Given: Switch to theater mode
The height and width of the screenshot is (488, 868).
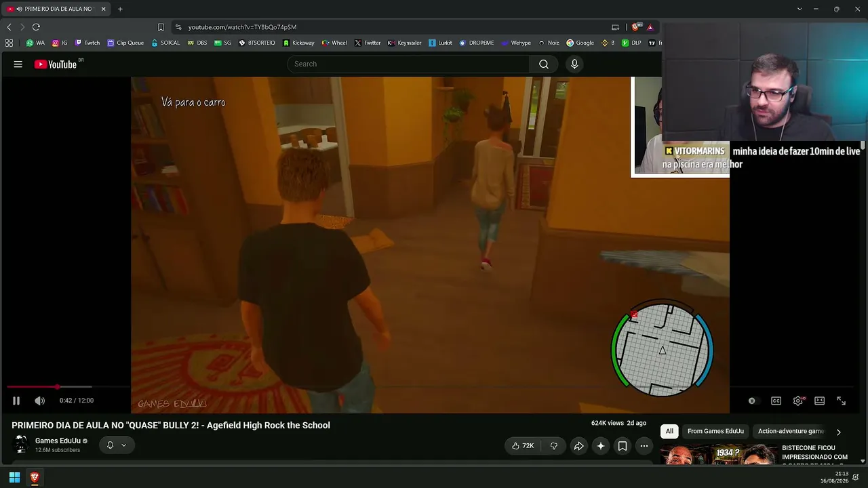Looking at the screenshot, I should [819, 401].
